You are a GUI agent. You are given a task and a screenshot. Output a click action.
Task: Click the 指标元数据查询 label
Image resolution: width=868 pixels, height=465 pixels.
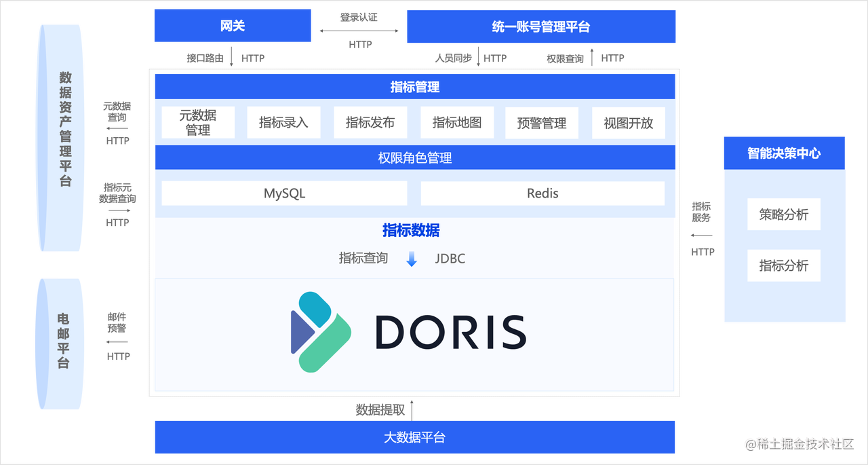point(117,193)
